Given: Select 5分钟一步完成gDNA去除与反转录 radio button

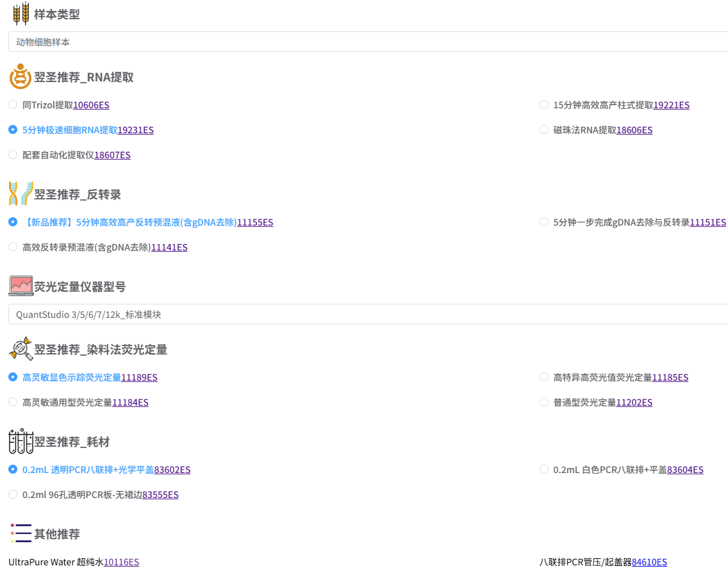Looking at the screenshot, I should click(544, 222).
